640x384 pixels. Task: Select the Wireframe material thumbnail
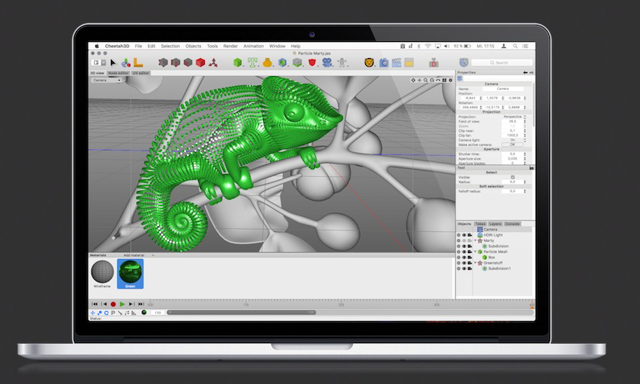coord(102,272)
